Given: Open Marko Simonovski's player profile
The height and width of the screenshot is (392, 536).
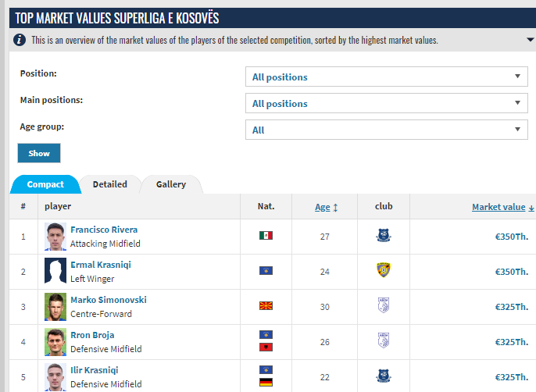Looking at the screenshot, I should tap(109, 300).
